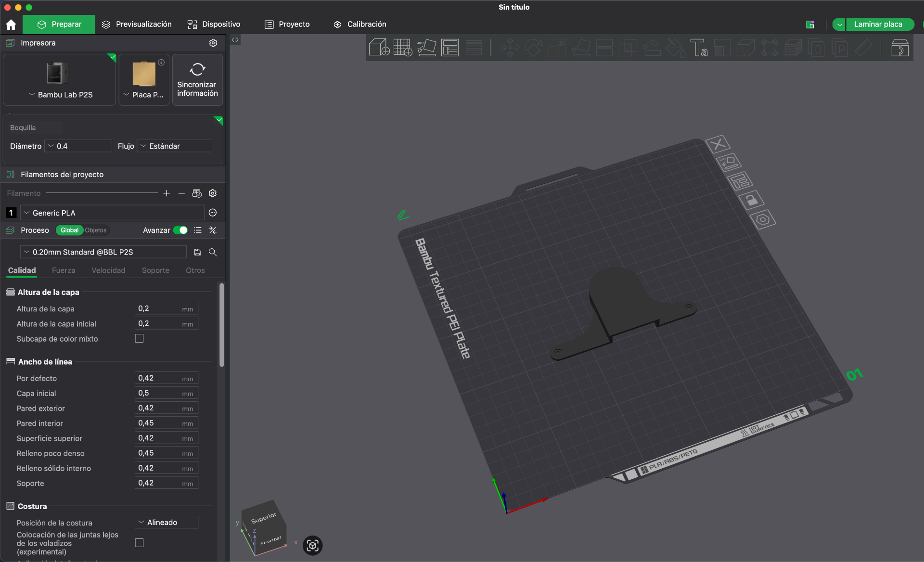Open the Assembly view icon

[x=899, y=48]
